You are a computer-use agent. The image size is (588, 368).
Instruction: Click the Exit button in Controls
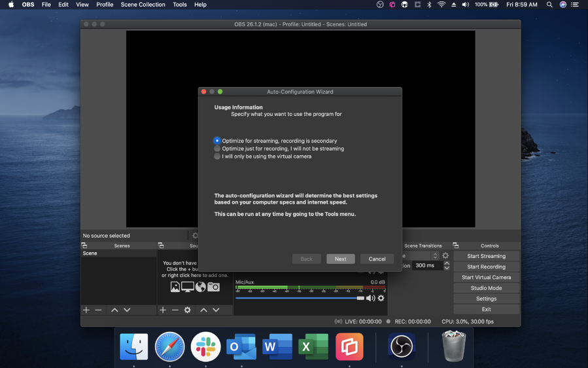tap(486, 309)
